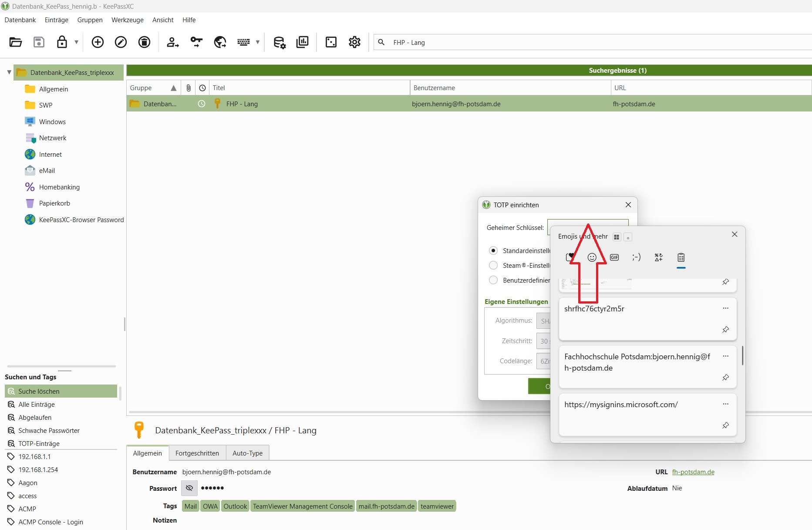Open the reports icon in the toolbar
This screenshot has height=530, width=812.
[302, 42]
